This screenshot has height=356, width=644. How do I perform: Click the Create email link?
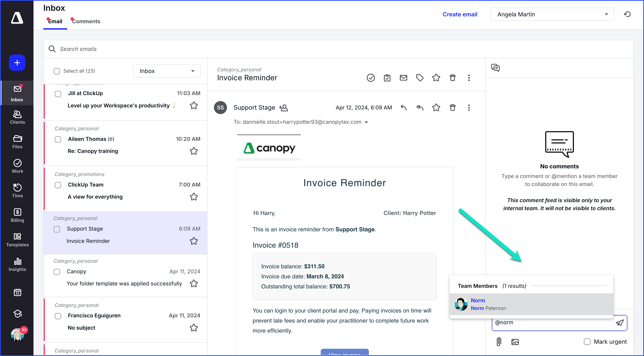click(x=460, y=14)
